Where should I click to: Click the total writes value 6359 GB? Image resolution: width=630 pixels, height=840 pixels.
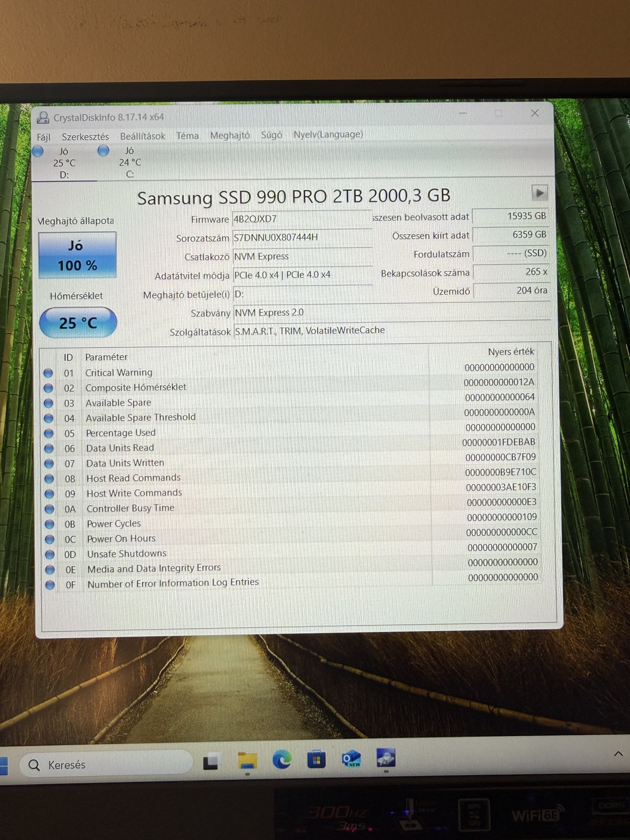pyautogui.click(x=511, y=235)
